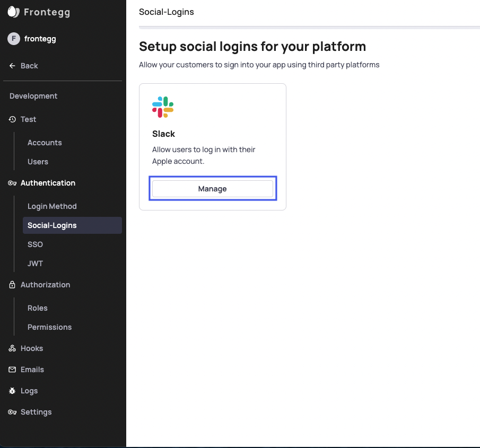The image size is (480, 448).
Task: Click the Slack logo in card
Action: coord(163,107)
